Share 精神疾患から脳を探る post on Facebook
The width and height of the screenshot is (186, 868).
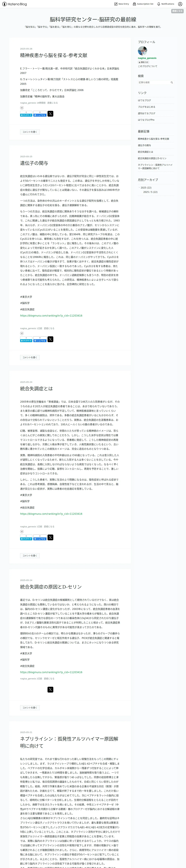[40, 114]
